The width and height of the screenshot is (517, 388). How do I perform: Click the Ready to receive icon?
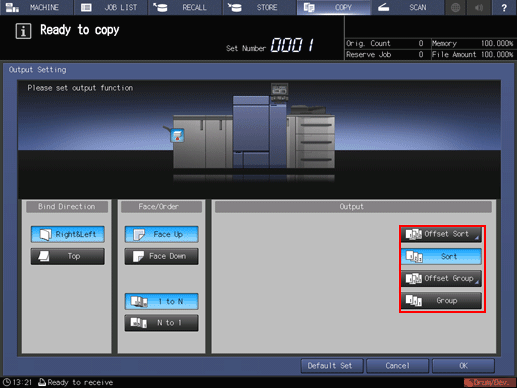coord(42,382)
